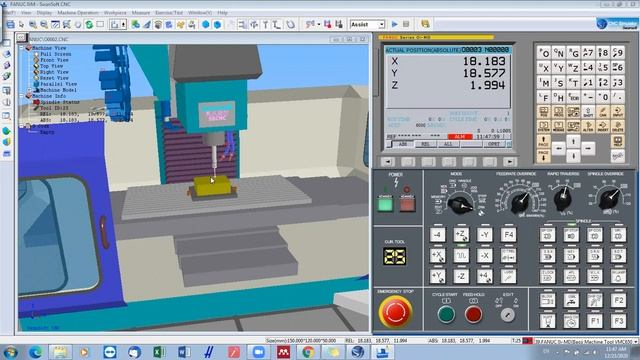Hit the Emergency Stop button

point(395,312)
